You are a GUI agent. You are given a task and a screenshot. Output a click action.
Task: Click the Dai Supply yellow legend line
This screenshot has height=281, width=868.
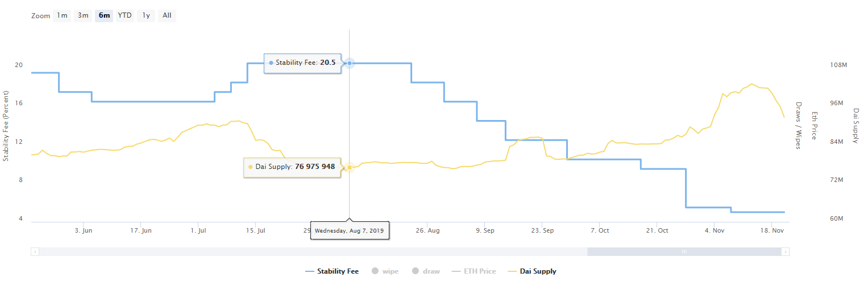point(509,271)
